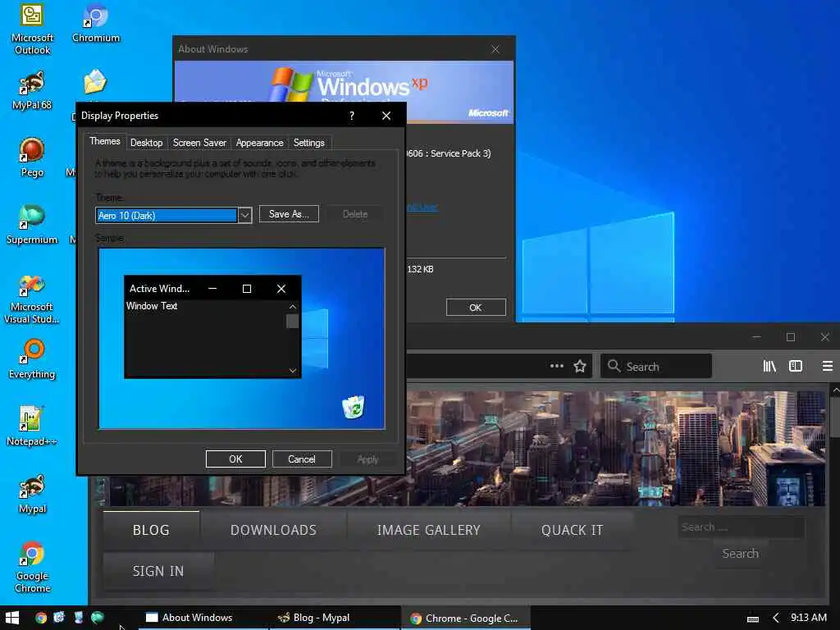840x630 pixels.
Task: Click the bookmark star in the browser
Action: [x=580, y=367]
